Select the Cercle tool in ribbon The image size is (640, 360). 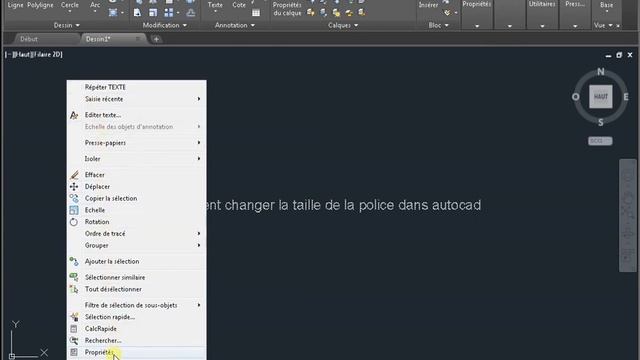(x=70, y=5)
